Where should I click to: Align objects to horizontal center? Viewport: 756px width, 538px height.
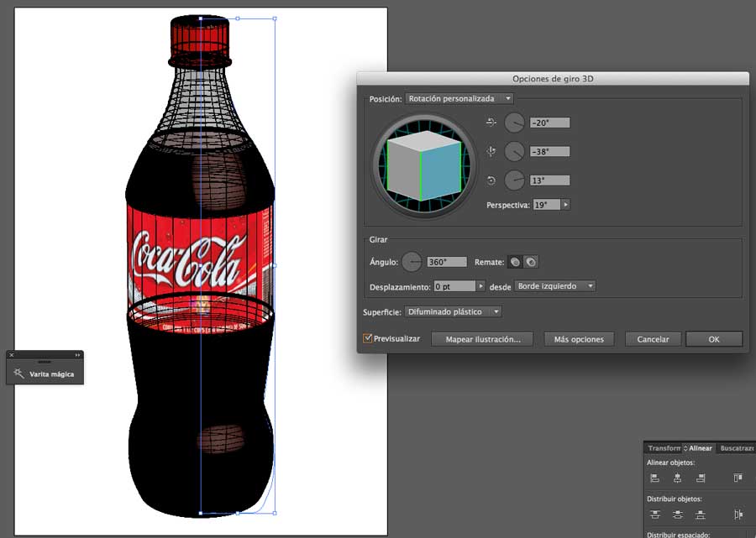(x=677, y=478)
